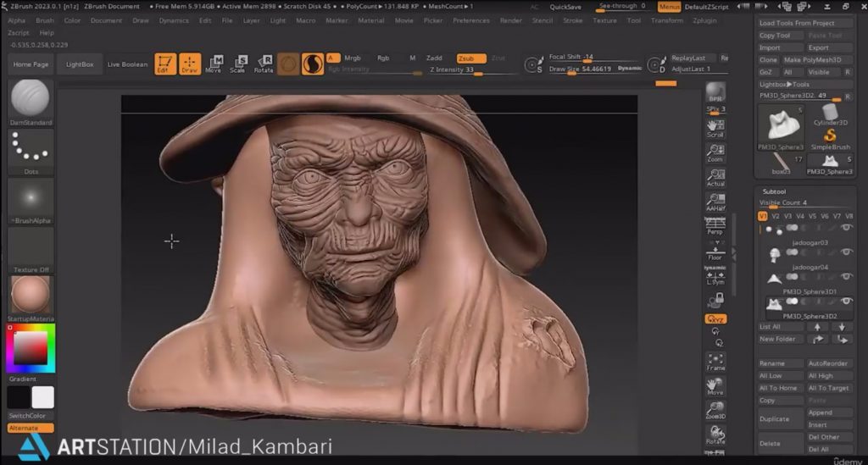The image size is (868, 465).
Task: Select the box03 tool thumbnail
Action: point(781,163)
